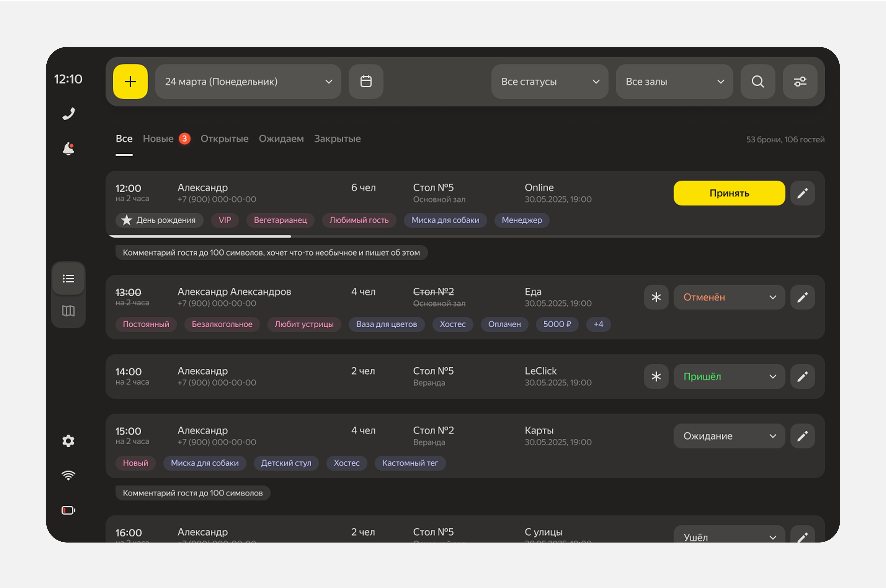Open notifications bell in sidebar
The width and height of the screenshot is (886, 588).
click(68, 148)
